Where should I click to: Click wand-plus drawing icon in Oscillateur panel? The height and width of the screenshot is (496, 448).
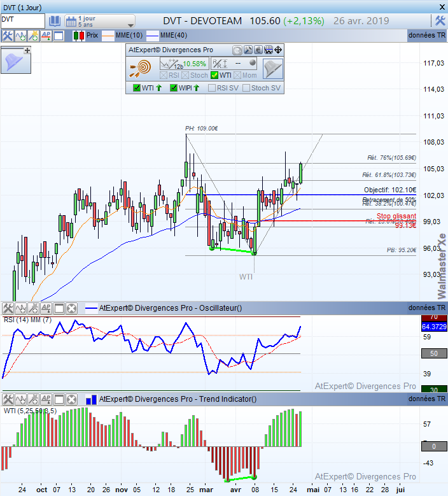tap(34, 308)
